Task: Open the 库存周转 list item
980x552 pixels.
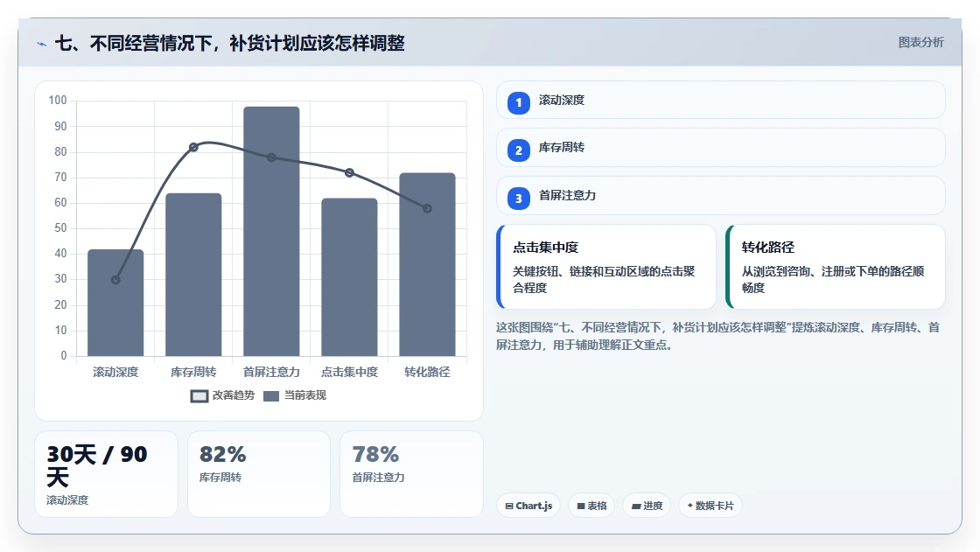Action: click(720, 148)
